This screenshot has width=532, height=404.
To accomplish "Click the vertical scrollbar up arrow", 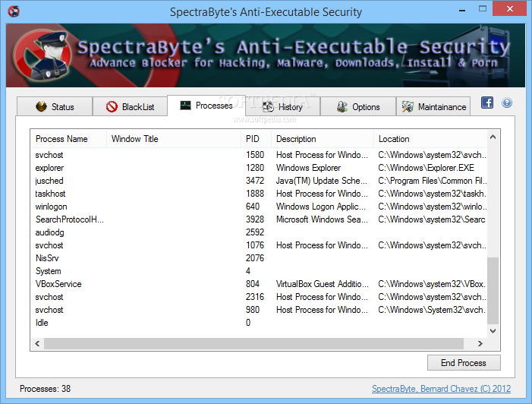I will [493, 137].
